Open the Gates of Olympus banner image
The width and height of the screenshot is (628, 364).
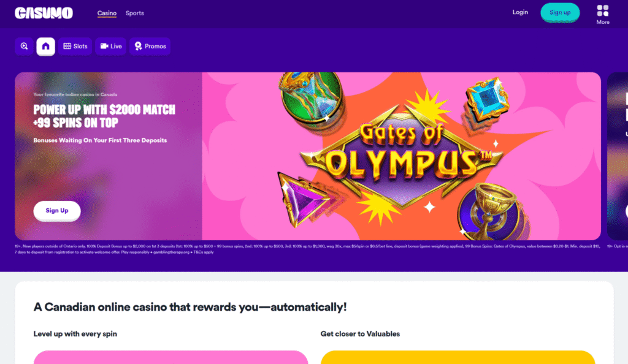401,156
